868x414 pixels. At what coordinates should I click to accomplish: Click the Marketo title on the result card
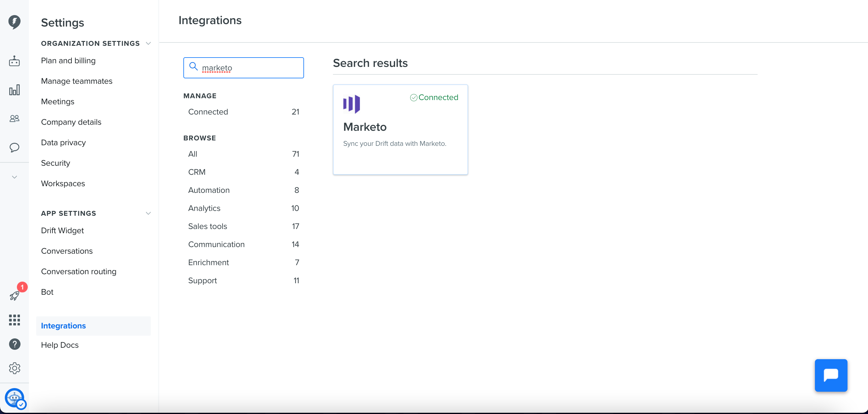(x=365, y=127)
